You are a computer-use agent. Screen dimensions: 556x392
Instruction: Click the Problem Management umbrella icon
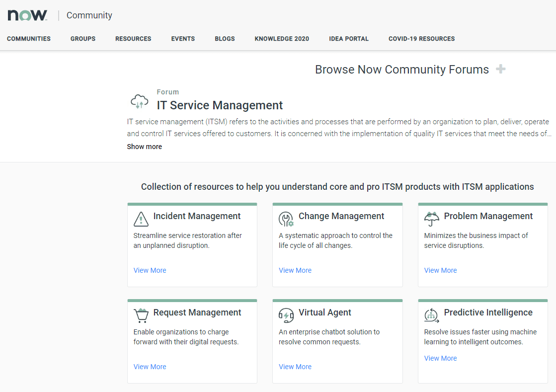(x=431, y=218)
